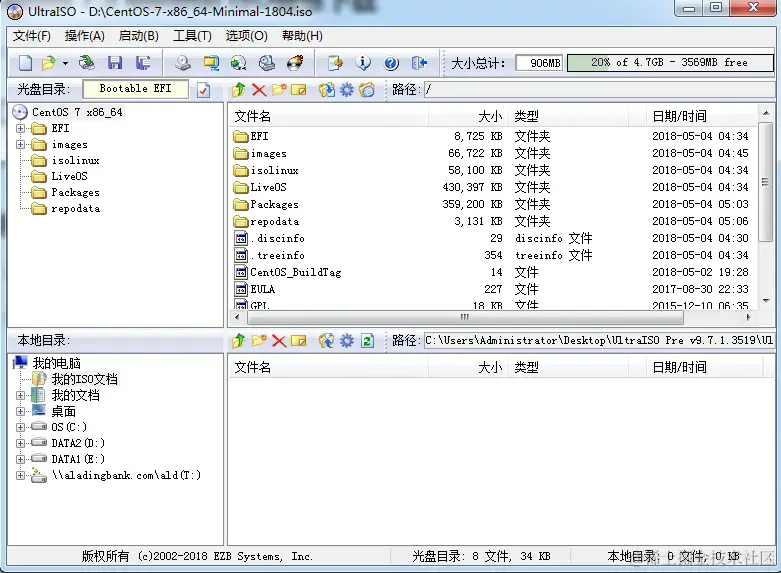Expand the images folder in disc tree
Screen dimensions: 781x573
[x=20, y=144]
